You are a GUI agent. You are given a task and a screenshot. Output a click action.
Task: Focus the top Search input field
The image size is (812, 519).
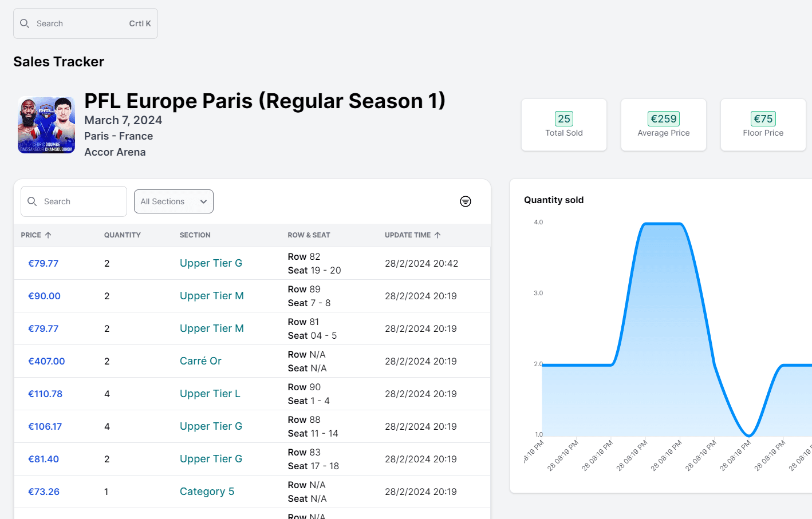coord(80,23)
